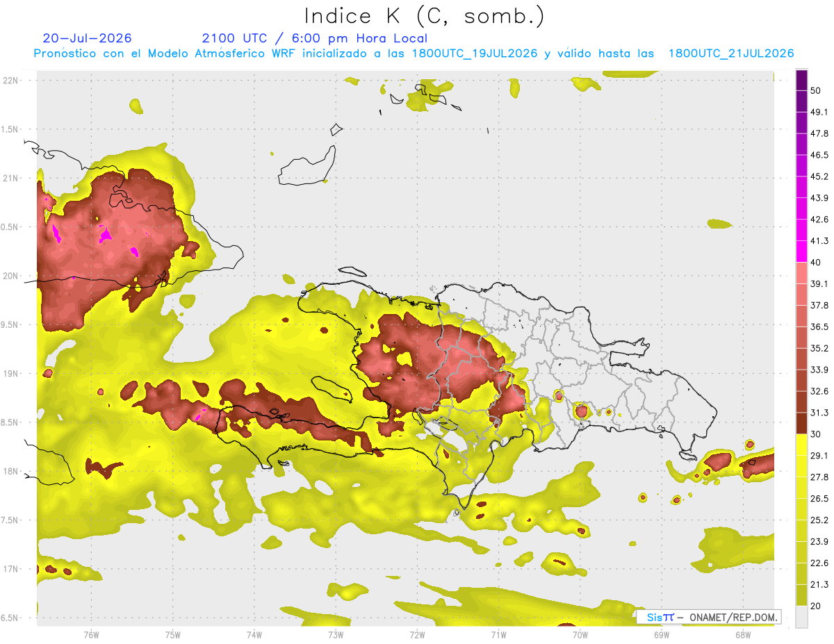Viewport: 834px width, 644px height.
Task: Click the longitude axis label "70W"
Action: click(x=580, y=636)
